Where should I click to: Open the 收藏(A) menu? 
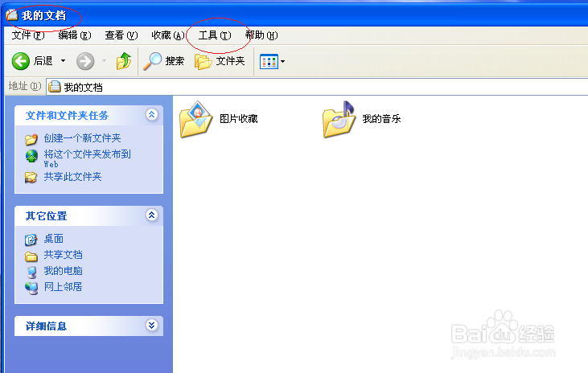pos(167,35)
